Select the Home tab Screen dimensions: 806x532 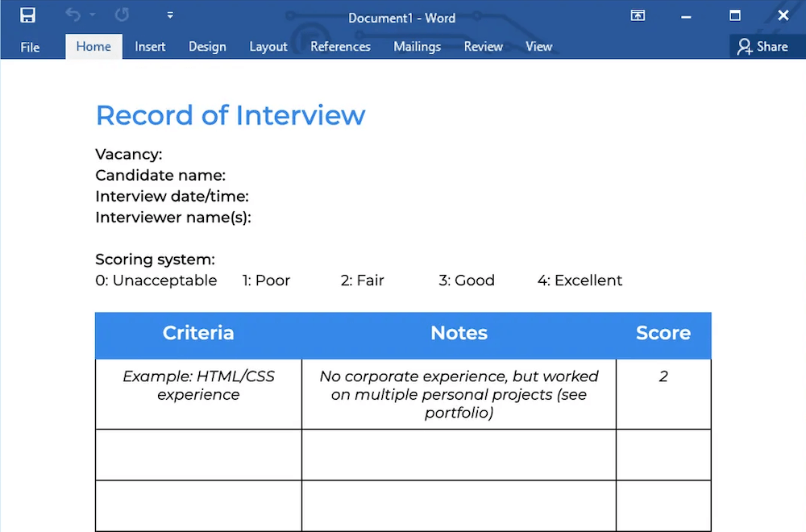click(x=93, y=47)
